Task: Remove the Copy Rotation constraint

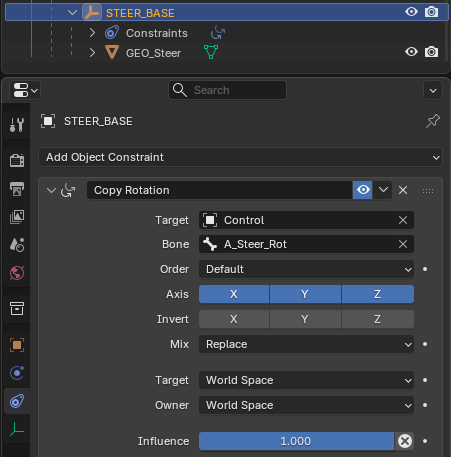Action: [403, 190]
